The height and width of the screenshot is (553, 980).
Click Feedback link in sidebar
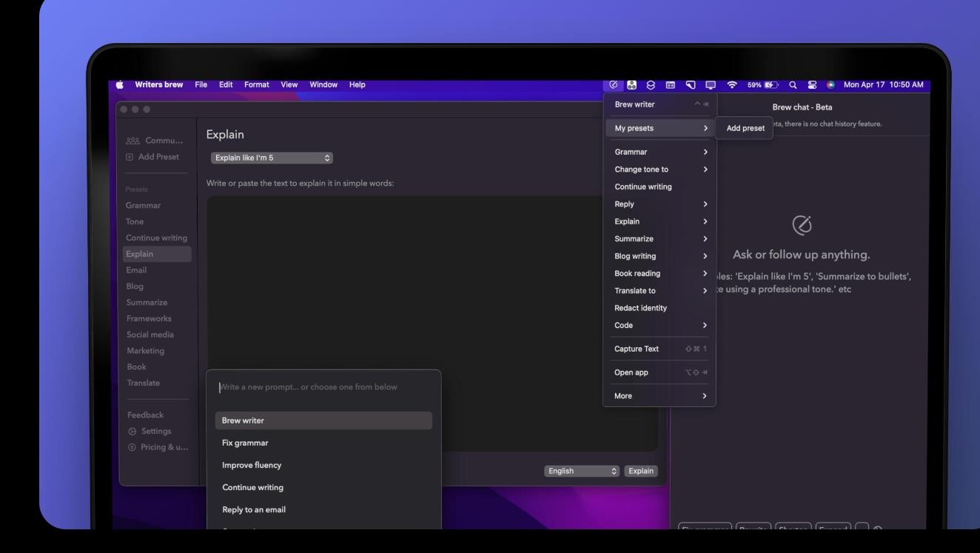point(144,415)
